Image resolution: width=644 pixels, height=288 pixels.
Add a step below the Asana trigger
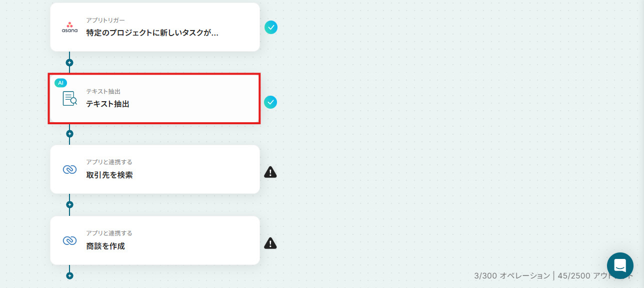tap(69, 63)
